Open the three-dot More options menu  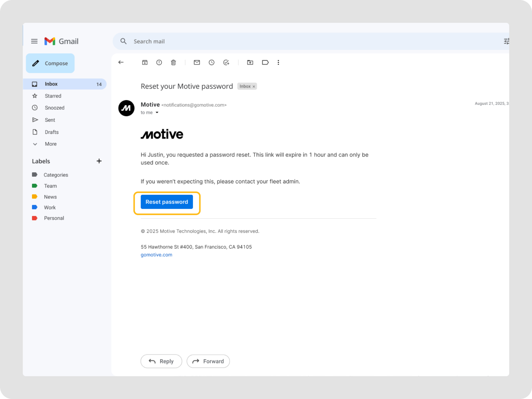(278, 62)
